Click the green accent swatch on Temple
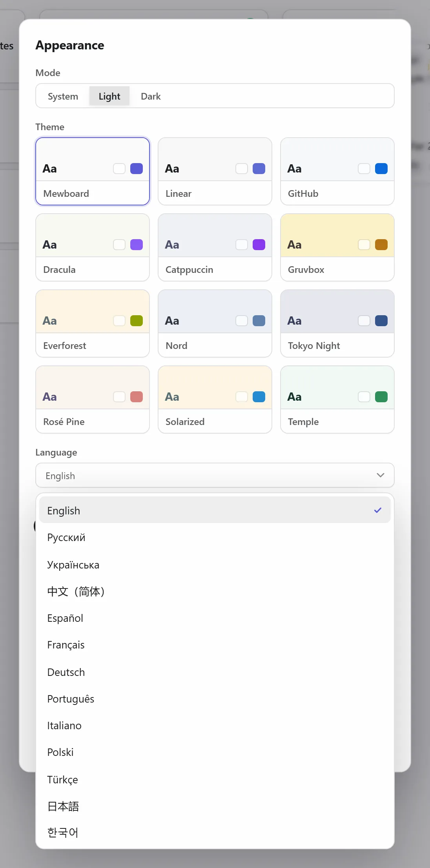Viewport: 430px width, 868px height. point(381,397)
